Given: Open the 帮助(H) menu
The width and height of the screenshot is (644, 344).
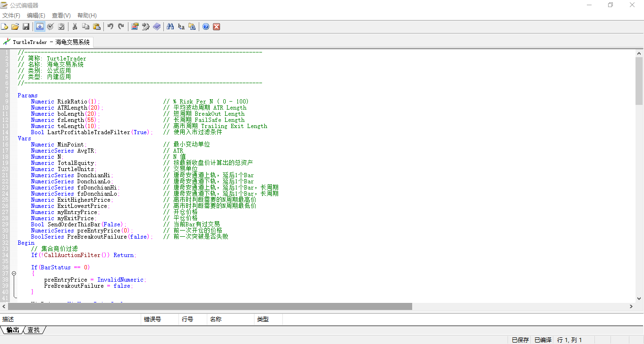Looking at the screenshot, I should 87,16.
